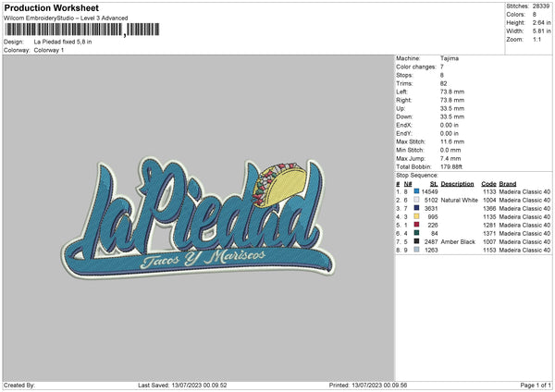Click the stitch count '14549' in row 1

pyautogui.click(x=429, y=191)
